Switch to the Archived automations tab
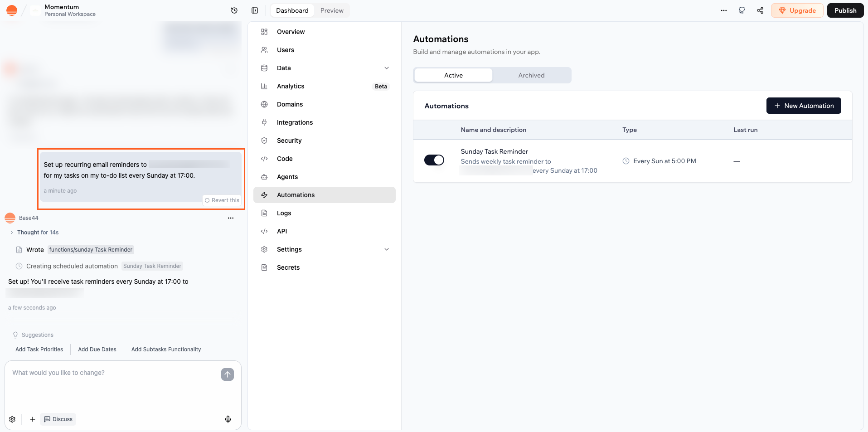The width and height of the screenshot is (868, 432). (531, 75)
